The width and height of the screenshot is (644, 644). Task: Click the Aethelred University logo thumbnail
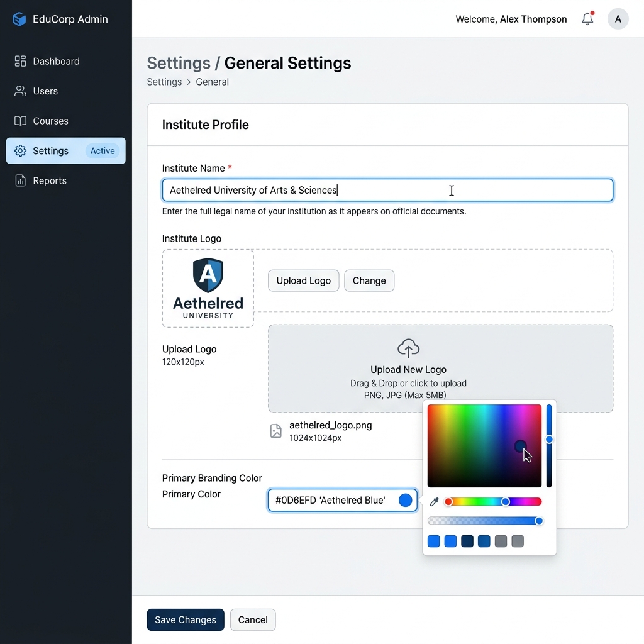pos(208,288)
